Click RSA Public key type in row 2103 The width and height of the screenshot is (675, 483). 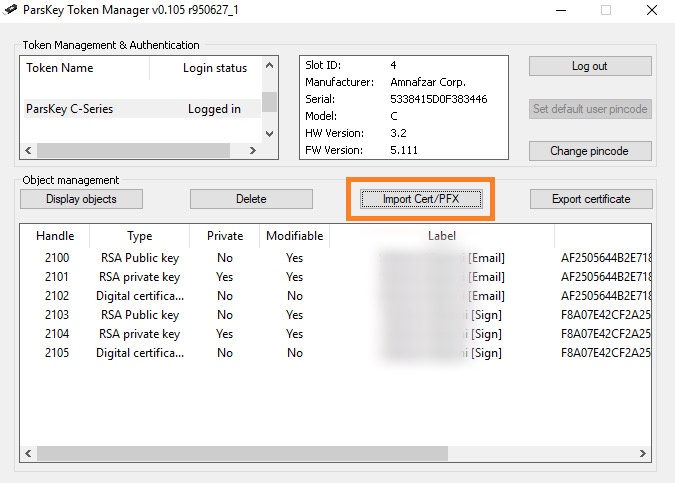(x=140, y=315)
